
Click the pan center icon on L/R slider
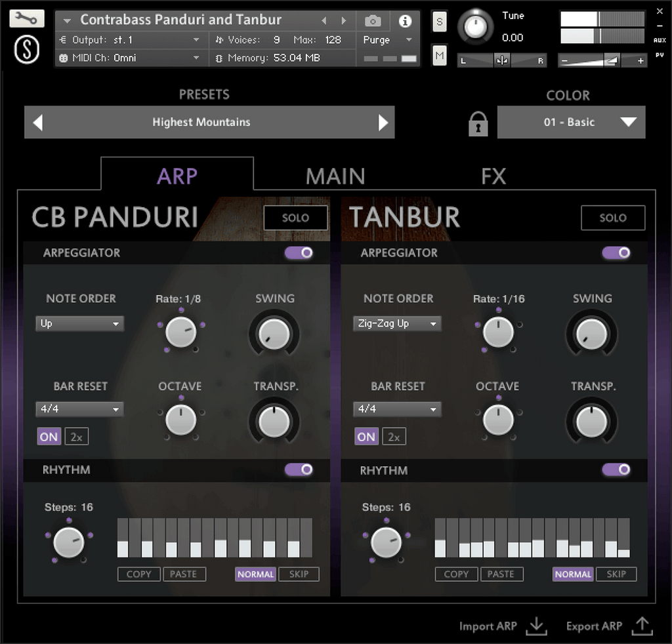pos(502,60)
